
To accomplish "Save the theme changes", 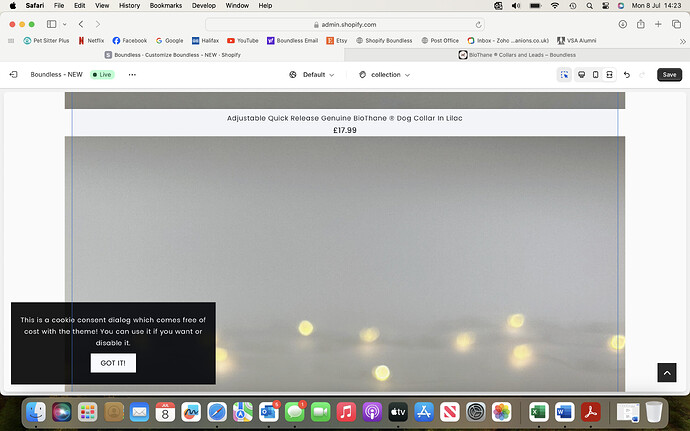I will click(669, 75).
